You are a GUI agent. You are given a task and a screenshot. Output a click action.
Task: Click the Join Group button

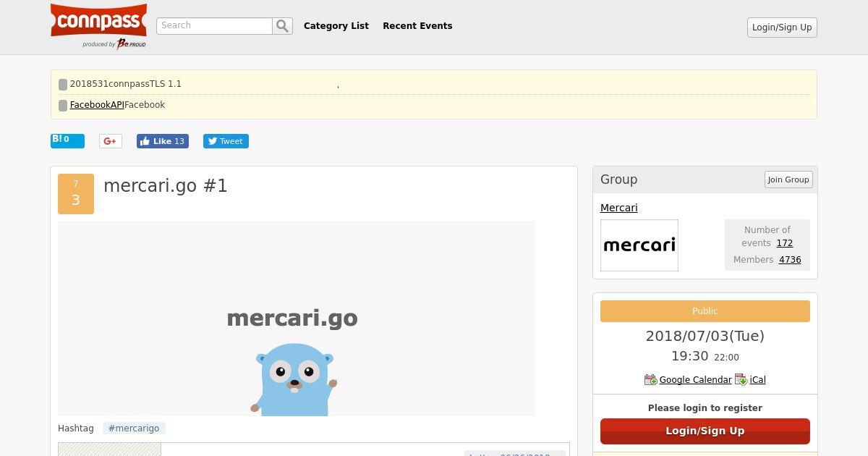click(788, 180)
